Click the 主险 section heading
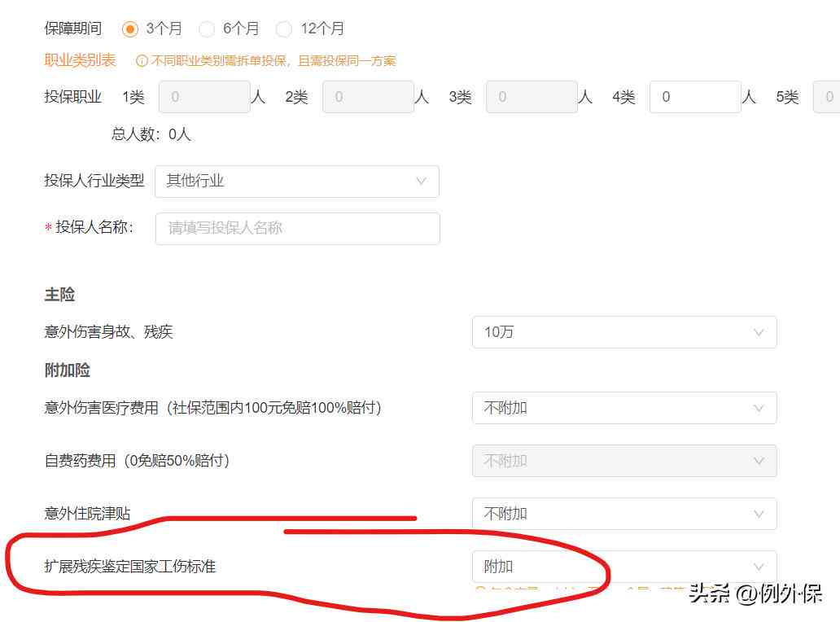 click(x=59, y=294)
